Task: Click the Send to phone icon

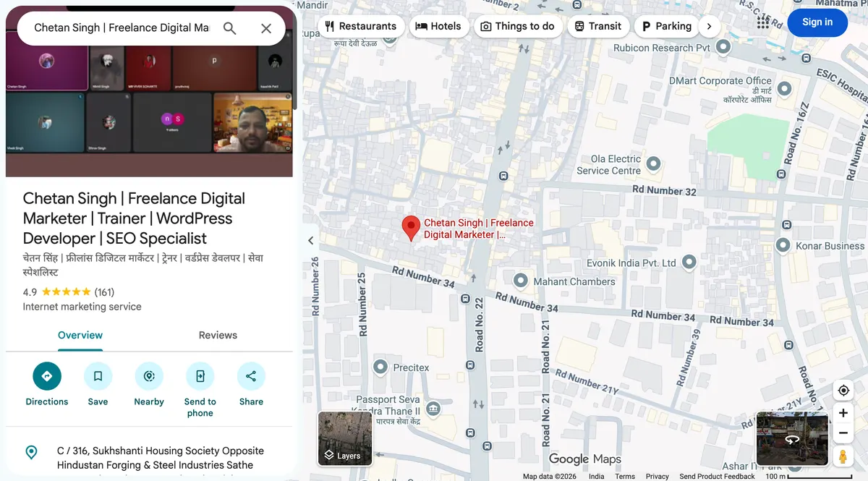Action: (200, 376)
